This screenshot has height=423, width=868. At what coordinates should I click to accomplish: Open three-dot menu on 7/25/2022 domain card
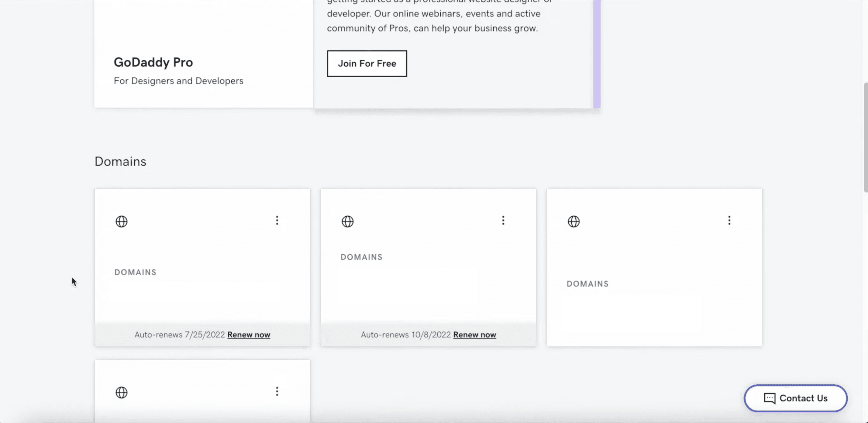click(x=277, y=221)
